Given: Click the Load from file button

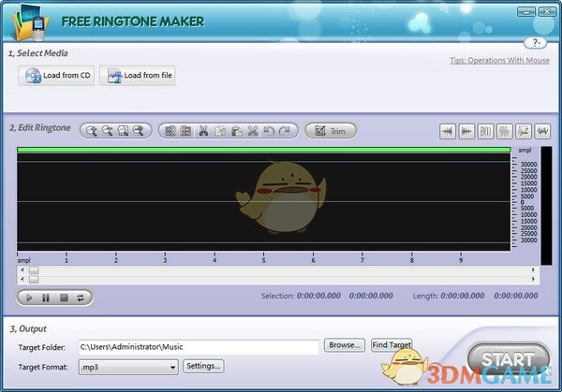Looking at the screenshot, I should pyautogui.click(x=138, y=76).
